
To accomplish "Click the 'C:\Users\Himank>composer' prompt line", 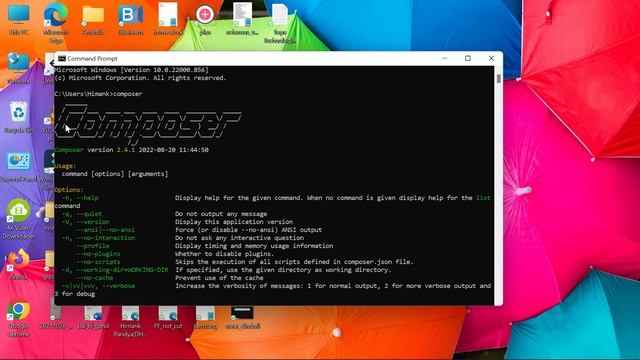I will click(x=98, y=94).
